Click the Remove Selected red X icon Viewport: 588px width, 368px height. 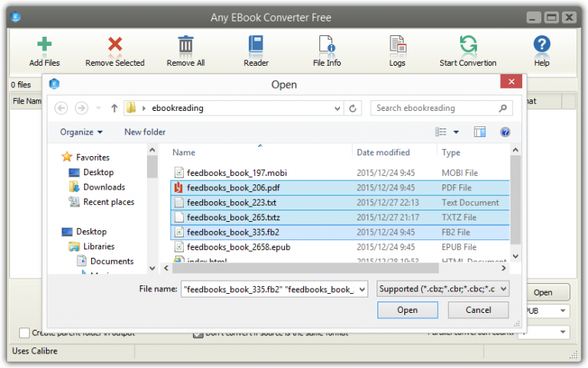pyautogui.click(x=115, y=44)
